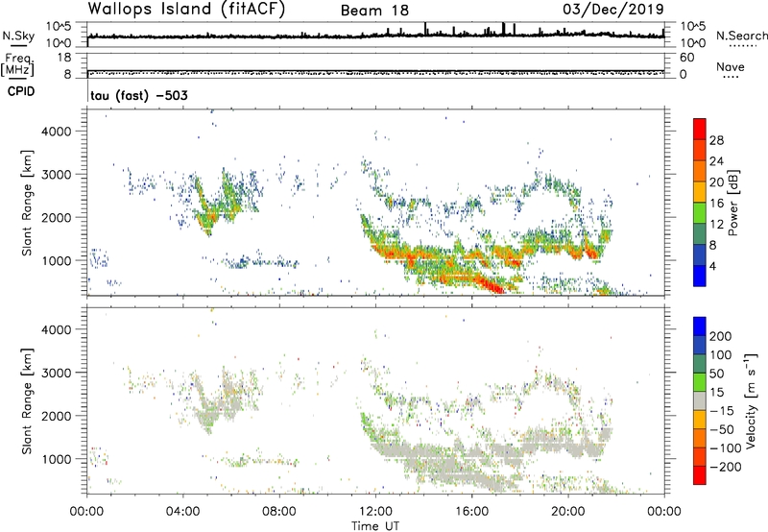Click the '4000' tick of the power panel
The height and width of the screenshot is (532, 768).
click(57, 132)
